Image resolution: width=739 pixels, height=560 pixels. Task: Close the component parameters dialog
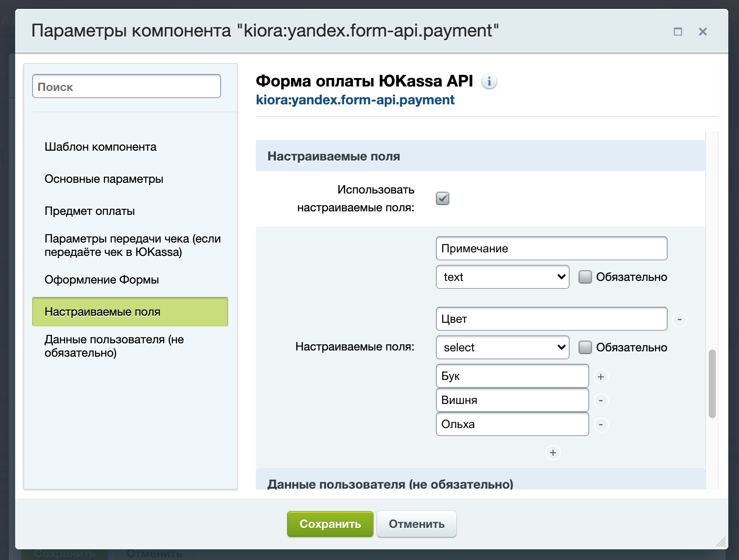tap(702, 32)
